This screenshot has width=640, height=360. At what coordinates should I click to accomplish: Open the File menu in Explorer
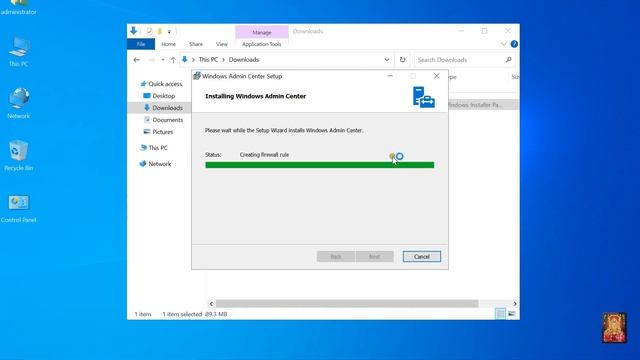(141, 44)
